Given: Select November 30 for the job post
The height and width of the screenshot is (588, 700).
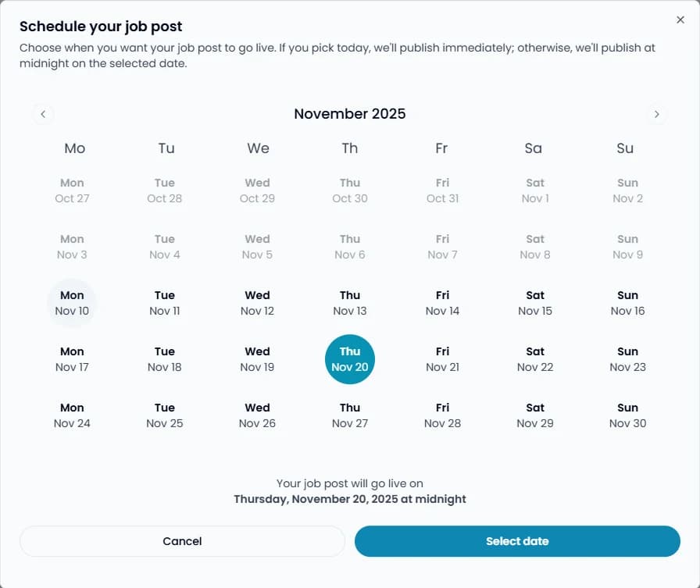Looking at the screenshot, I should coord(627,415).
